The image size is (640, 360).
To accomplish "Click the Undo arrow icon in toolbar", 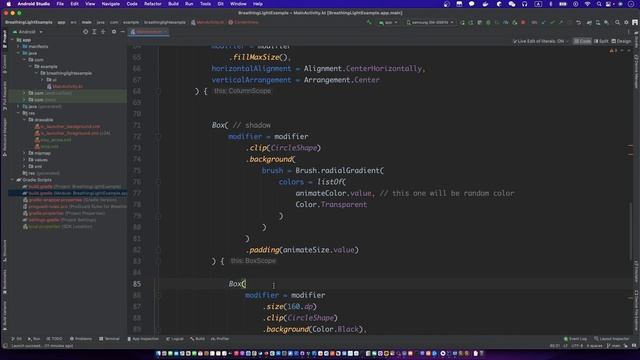I will click(578, 22).
